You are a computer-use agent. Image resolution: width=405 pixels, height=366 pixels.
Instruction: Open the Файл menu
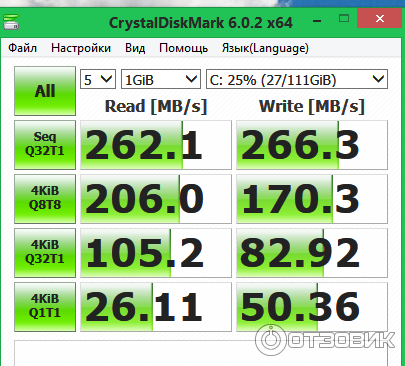pyautogui.click(x=22, y=48)
